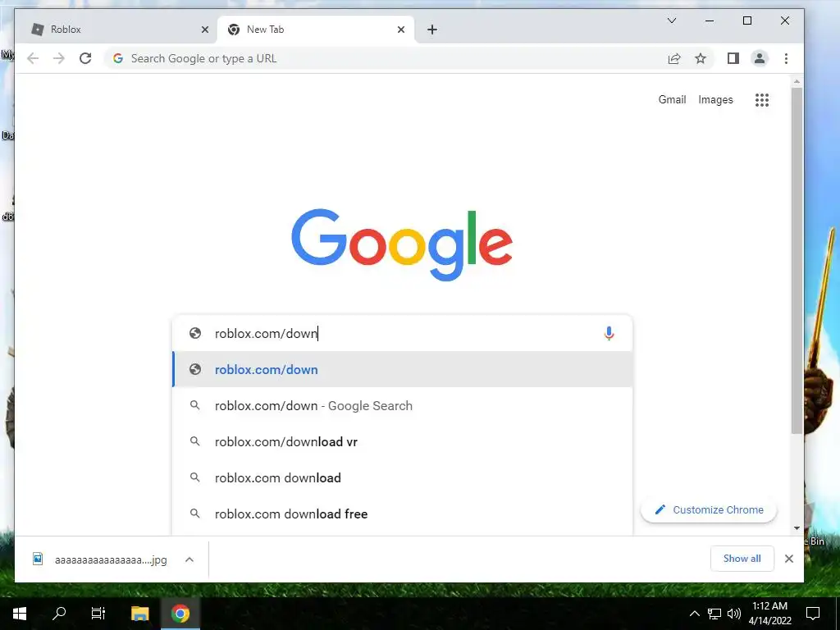This screenshot has height=630, width=840.
Task: Open Windows taskbar search
Action: 59,614
